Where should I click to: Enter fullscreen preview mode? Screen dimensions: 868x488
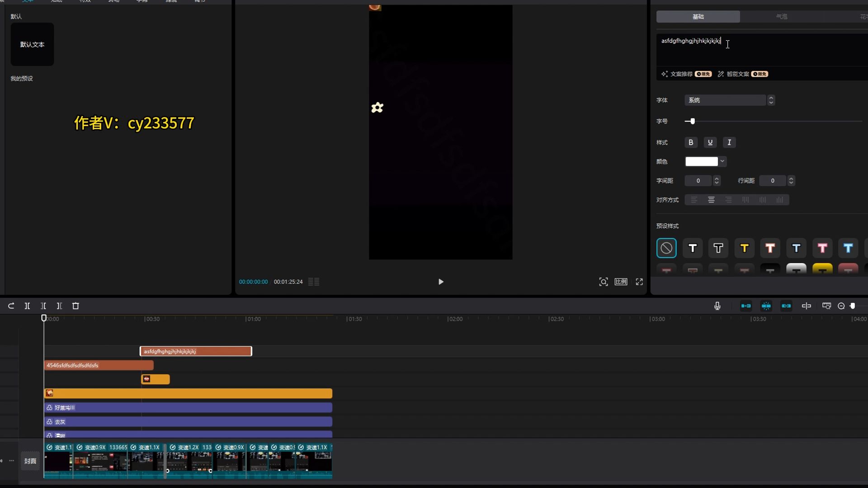coord(639,282)
